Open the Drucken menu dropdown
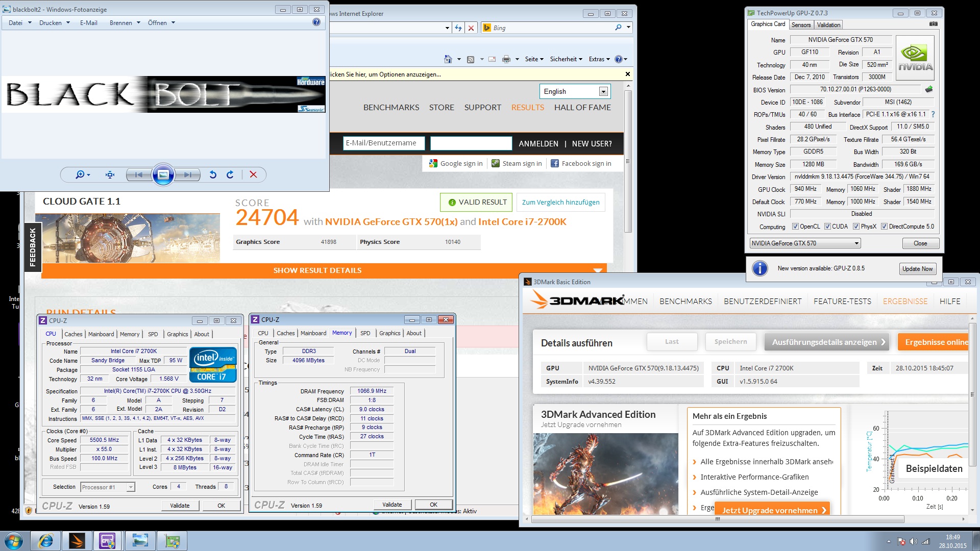980x551 pixels. click(x=55, y=22)
